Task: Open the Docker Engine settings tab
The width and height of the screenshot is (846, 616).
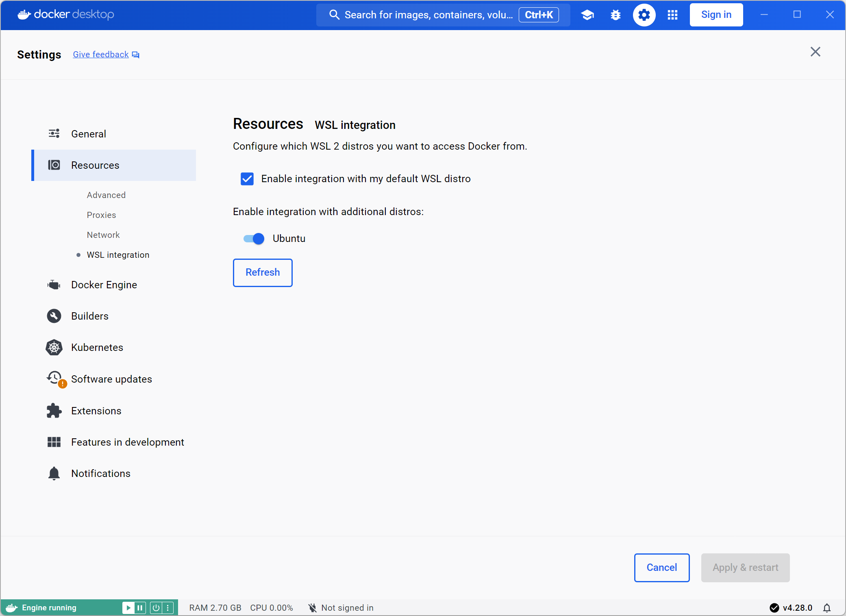Action: point(104,285)
